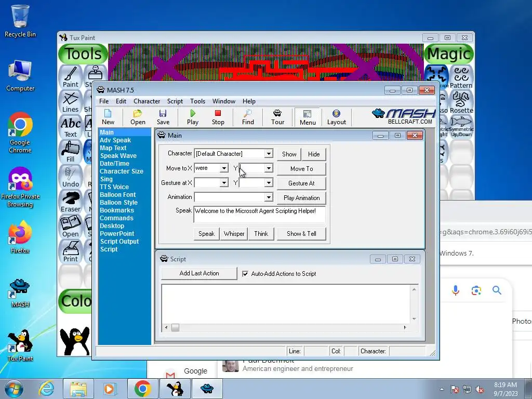The width and height of the screenshot is (532, 399).
Task: Open the Edit menu in MASH
Action: coord(121,101)
